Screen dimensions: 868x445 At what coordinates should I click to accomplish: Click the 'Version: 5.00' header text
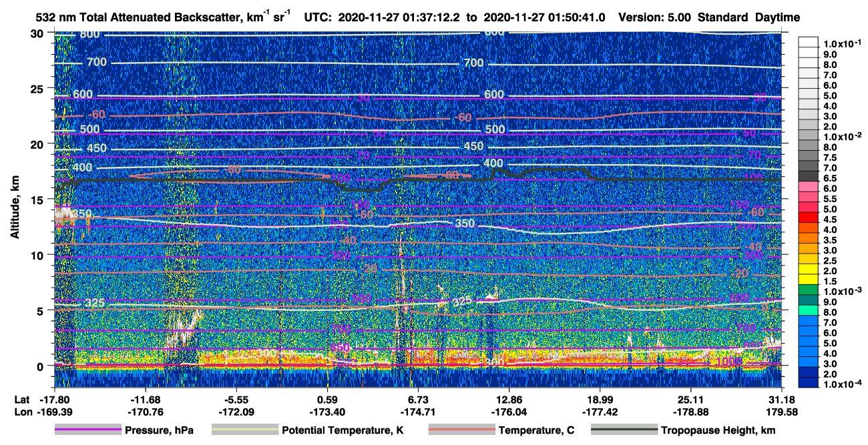click(x=656, y=17)
